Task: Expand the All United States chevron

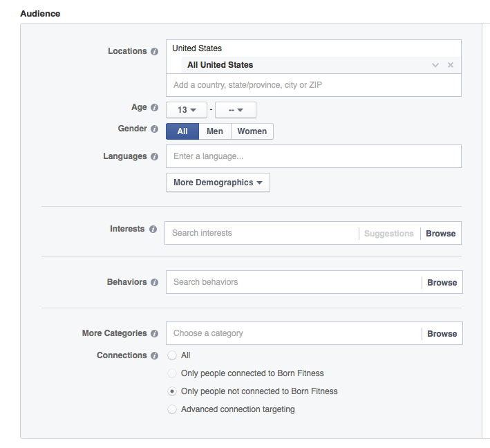Action: pyautogui.click(x=435, y=65)
